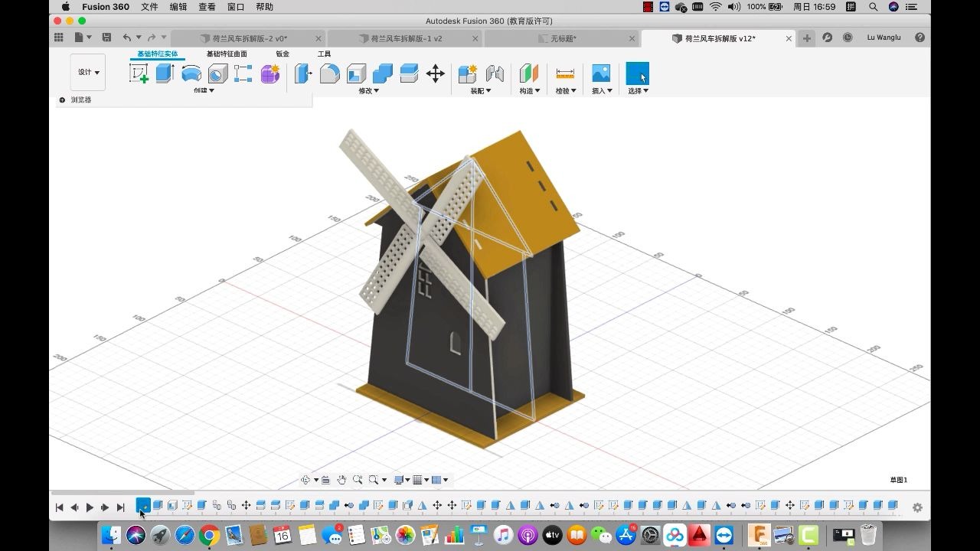
Task: Select the Offset Face tool
Action: 409,73
